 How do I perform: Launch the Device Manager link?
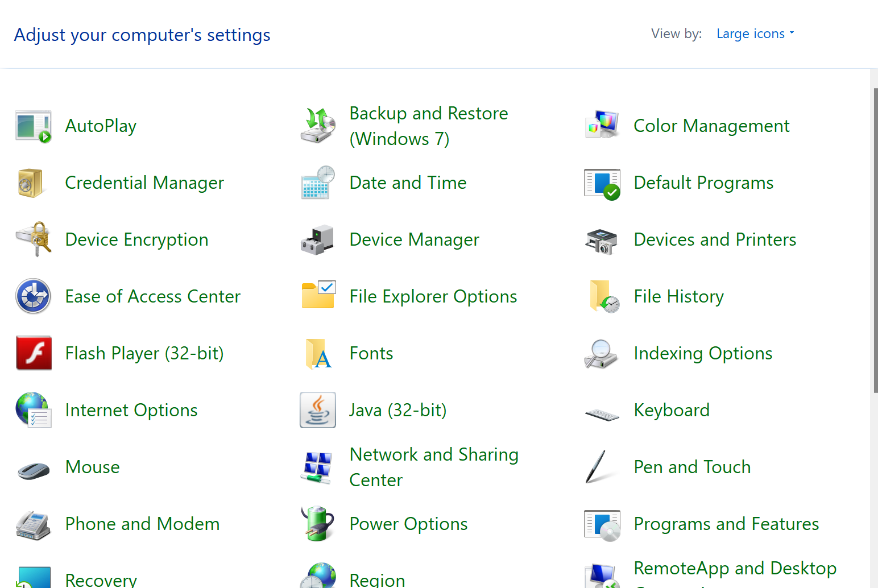click(x=414, y=240)
